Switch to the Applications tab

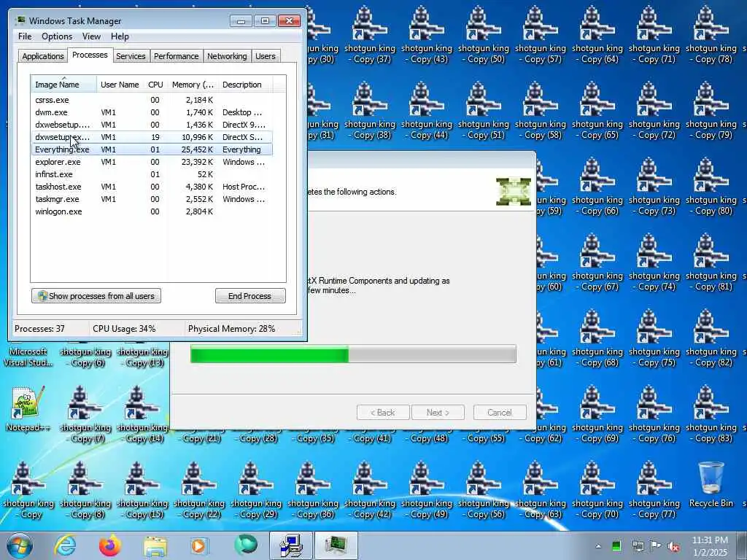pyautogui.click(x=43, y=56)
